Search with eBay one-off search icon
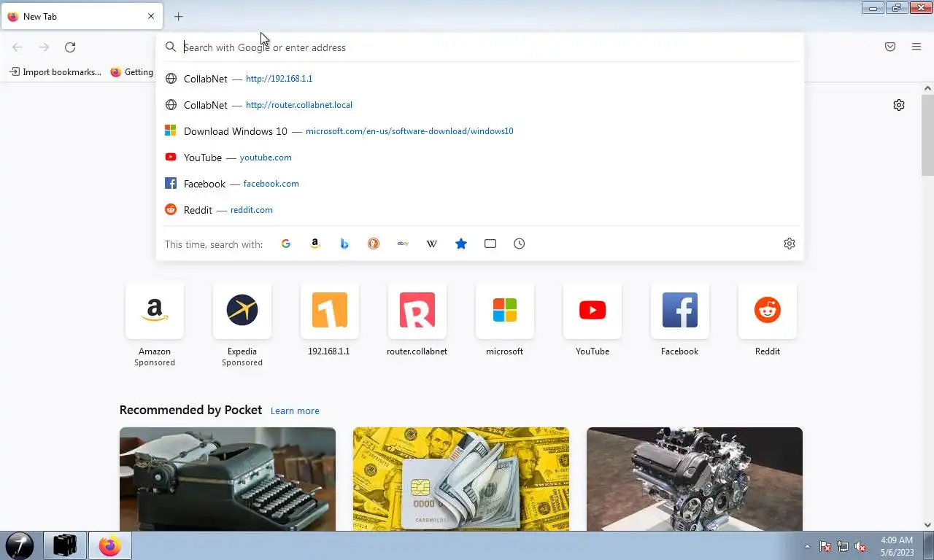The height and width of the screenshot is (560, 934). [x=403, y=244]
